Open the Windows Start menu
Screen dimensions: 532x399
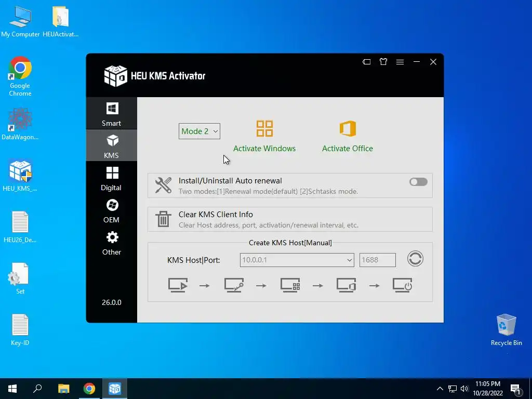coord(12,389)
